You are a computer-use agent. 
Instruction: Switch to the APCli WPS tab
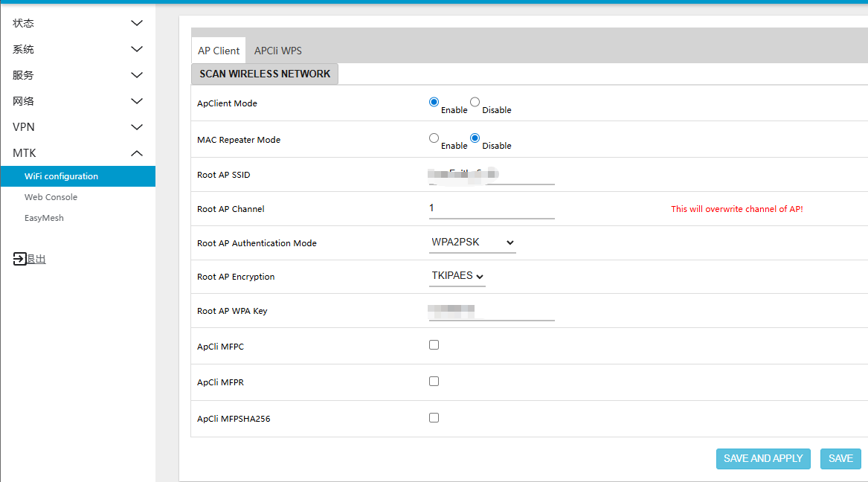click(x=277, y=51)
